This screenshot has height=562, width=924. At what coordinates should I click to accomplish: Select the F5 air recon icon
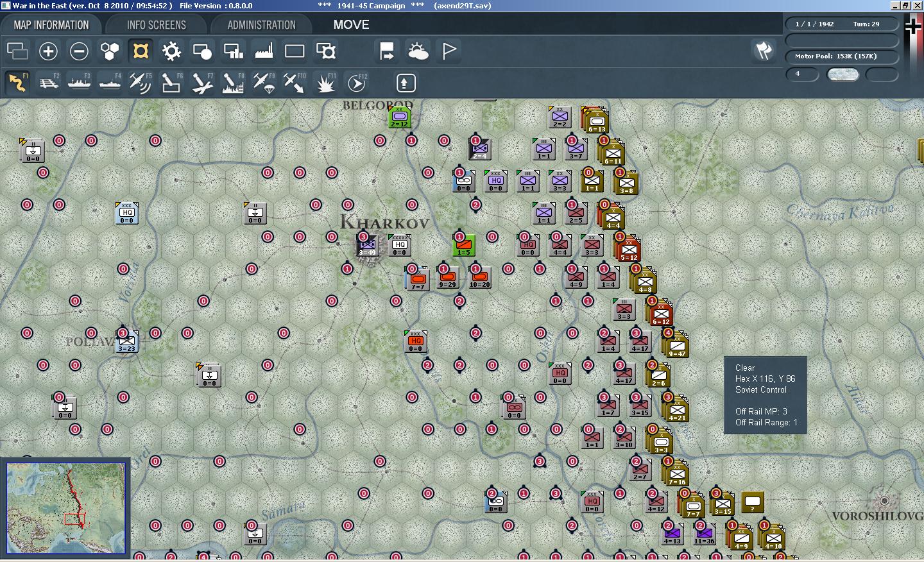tap(141, 83)
